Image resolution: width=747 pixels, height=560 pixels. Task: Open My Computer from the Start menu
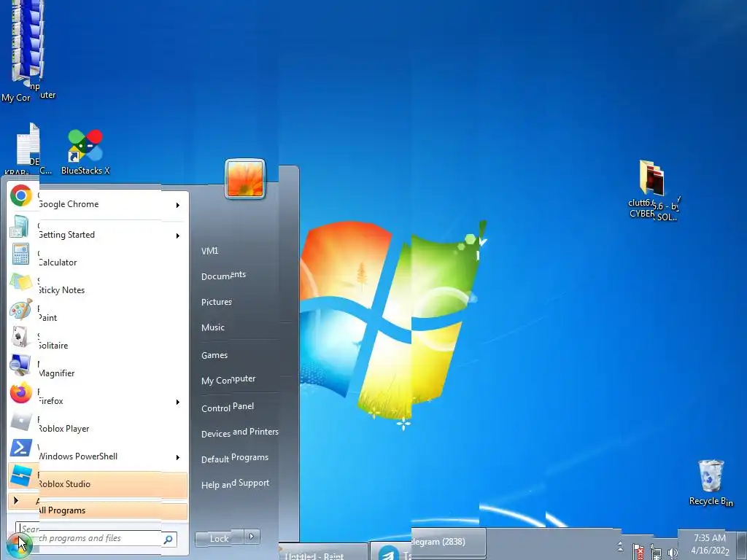pyautogui.click(x=228, y=379)
